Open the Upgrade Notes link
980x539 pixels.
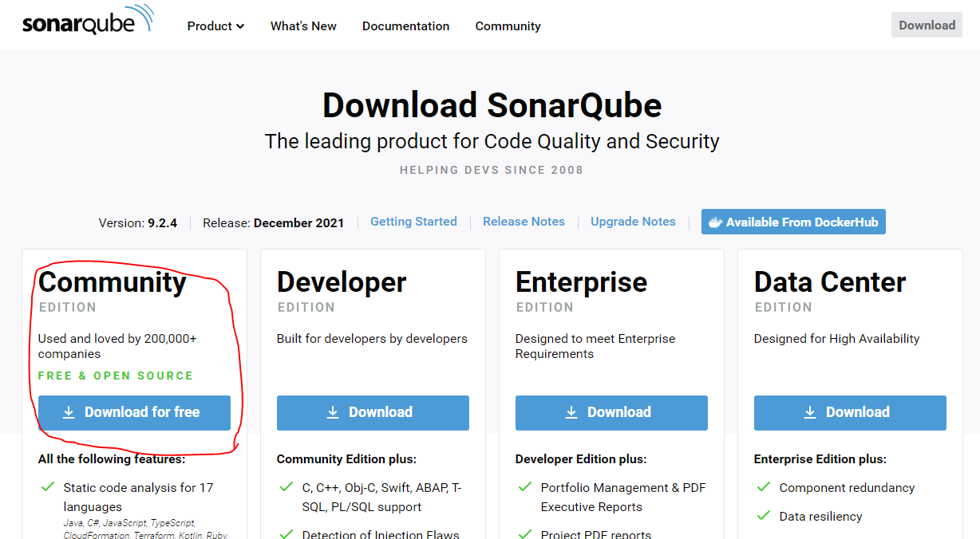pos(633,222)
